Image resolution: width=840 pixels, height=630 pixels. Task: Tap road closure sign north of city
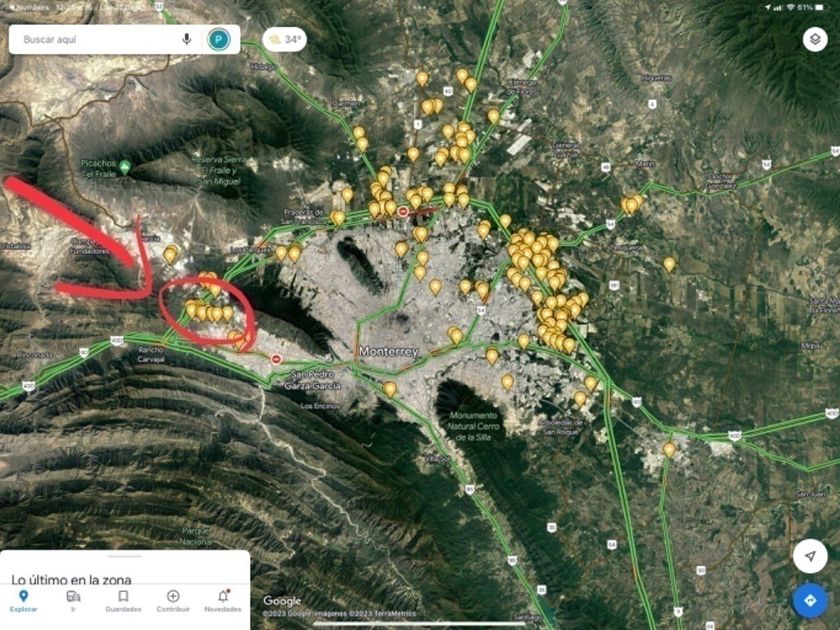403,212
